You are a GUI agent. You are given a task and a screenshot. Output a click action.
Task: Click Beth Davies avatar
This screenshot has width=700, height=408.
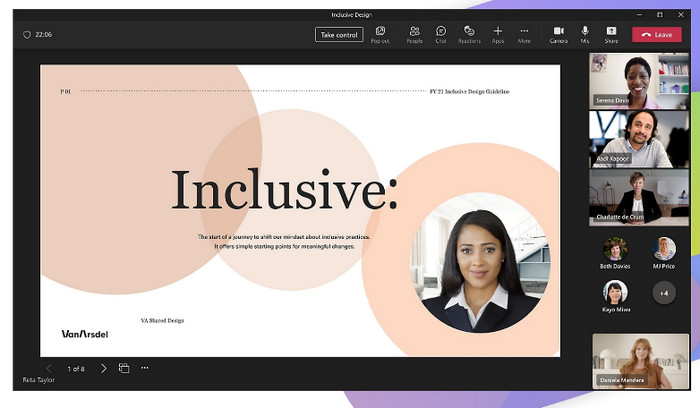[x=615, y=249]
